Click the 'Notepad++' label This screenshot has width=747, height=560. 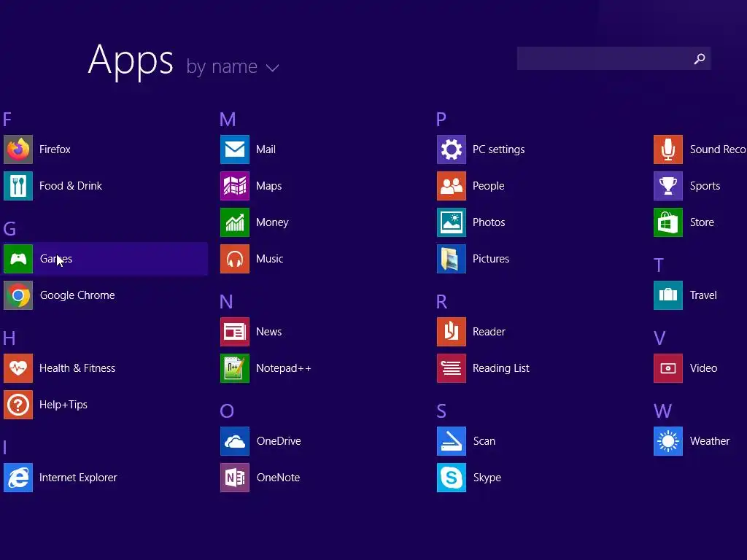coord(284,368)
